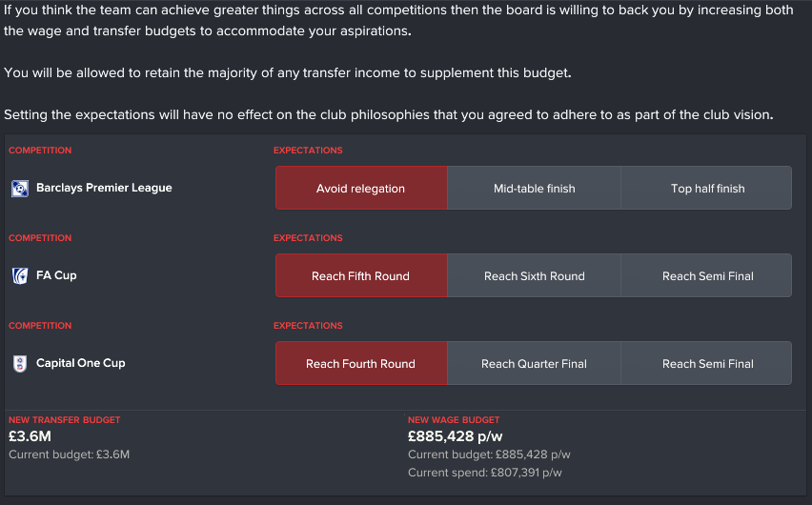This screenshot has width=812, height=505.
Task: Set expectation to Top half finish
Action: 707,189
